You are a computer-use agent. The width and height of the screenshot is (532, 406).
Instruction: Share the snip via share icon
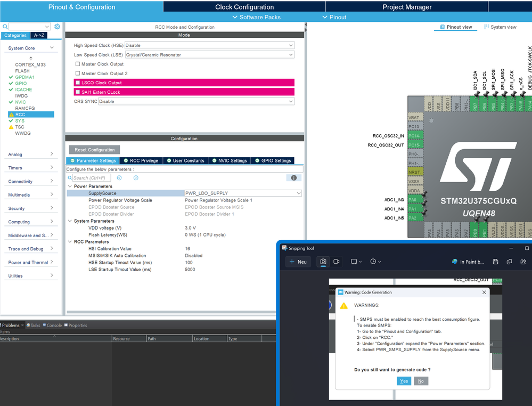coord(523,262)
